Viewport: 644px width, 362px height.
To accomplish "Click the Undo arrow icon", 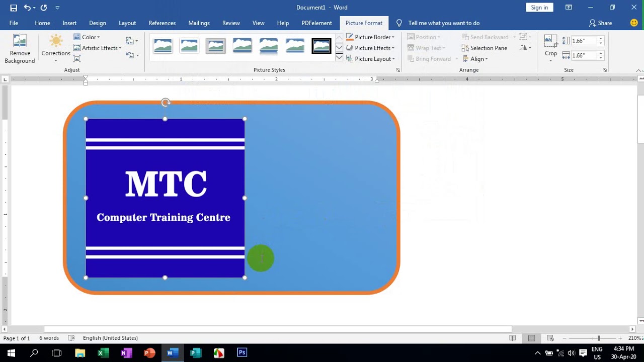I will tap(27, 8).
